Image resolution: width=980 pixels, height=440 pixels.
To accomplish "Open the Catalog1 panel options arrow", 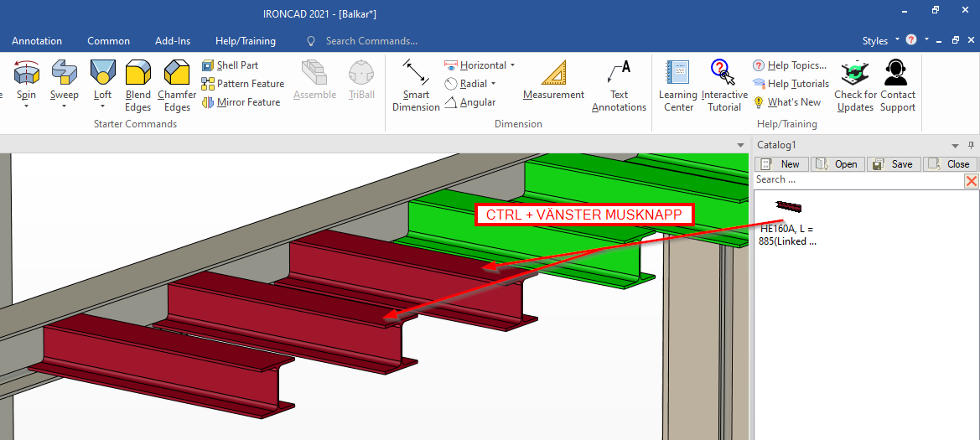I will pos(955,146).
